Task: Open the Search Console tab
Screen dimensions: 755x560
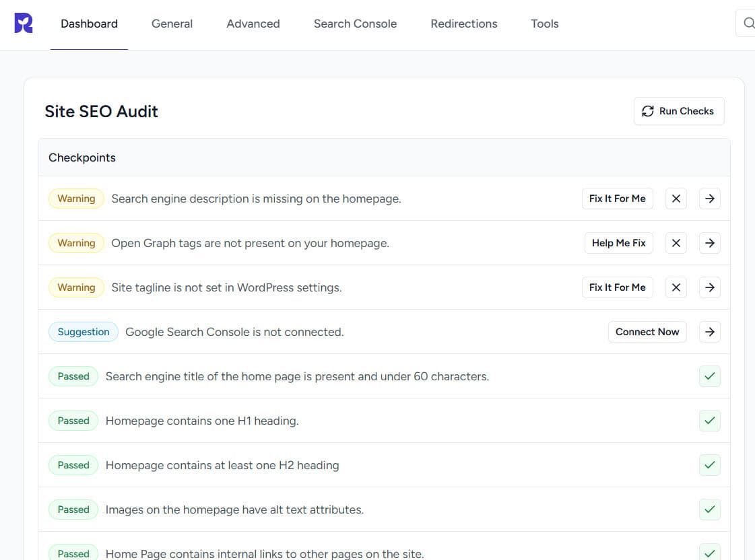Action: click(355, 24)
